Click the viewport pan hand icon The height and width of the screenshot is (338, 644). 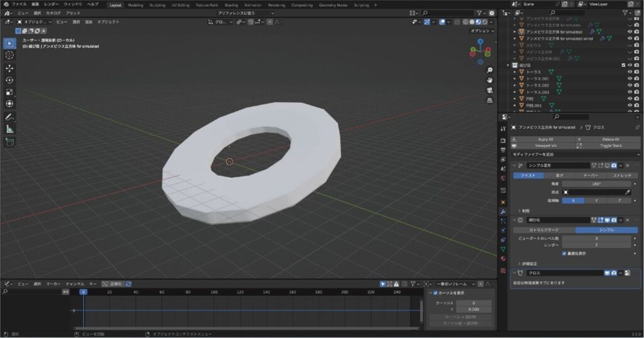click(489, 80)
